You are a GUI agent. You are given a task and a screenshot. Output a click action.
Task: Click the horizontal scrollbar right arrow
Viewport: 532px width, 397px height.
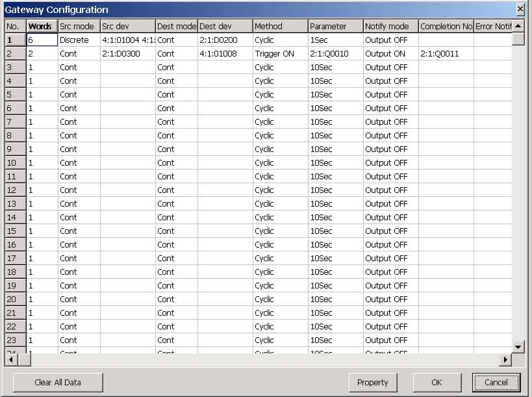point(505,360)
